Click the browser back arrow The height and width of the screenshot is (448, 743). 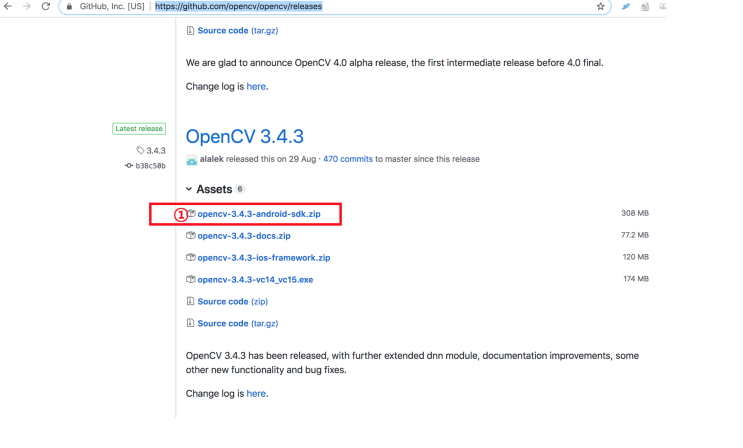[8, 7]
